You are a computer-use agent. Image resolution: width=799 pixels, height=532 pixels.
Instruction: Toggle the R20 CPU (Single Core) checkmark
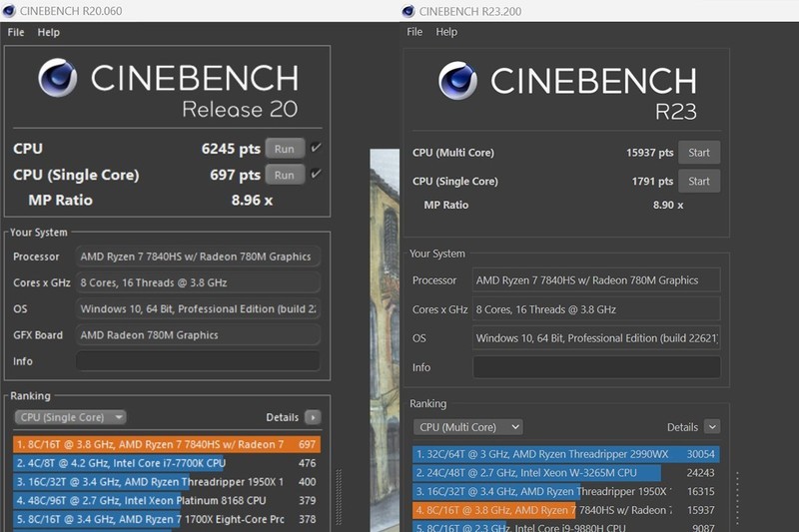(316, 175)
